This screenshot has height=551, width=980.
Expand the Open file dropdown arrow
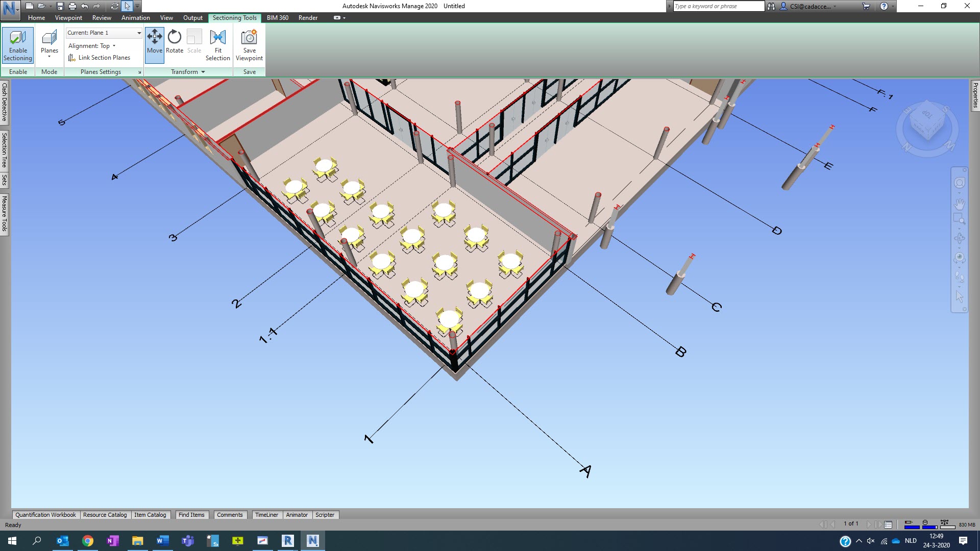pyautogui.click(x=51, y=6)
